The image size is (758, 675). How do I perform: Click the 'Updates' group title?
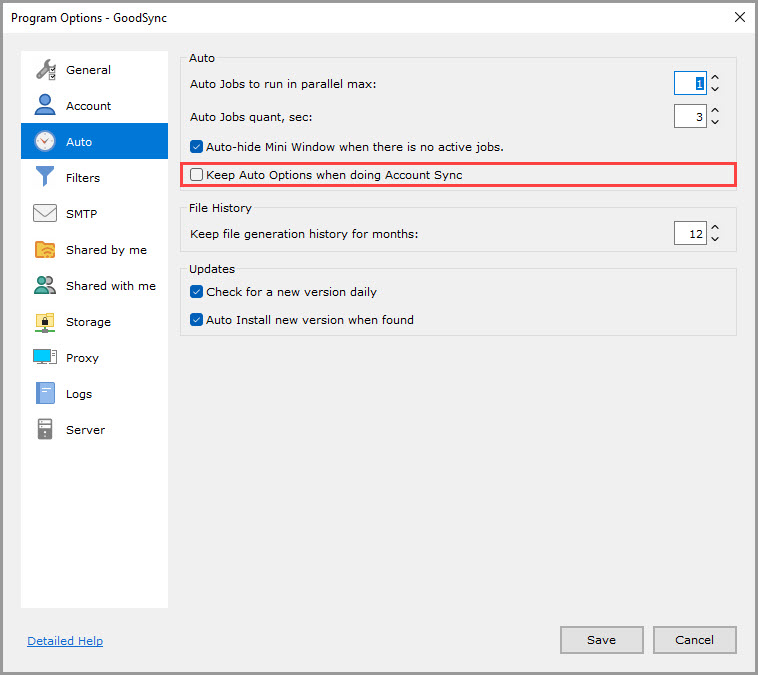(212, 269)
